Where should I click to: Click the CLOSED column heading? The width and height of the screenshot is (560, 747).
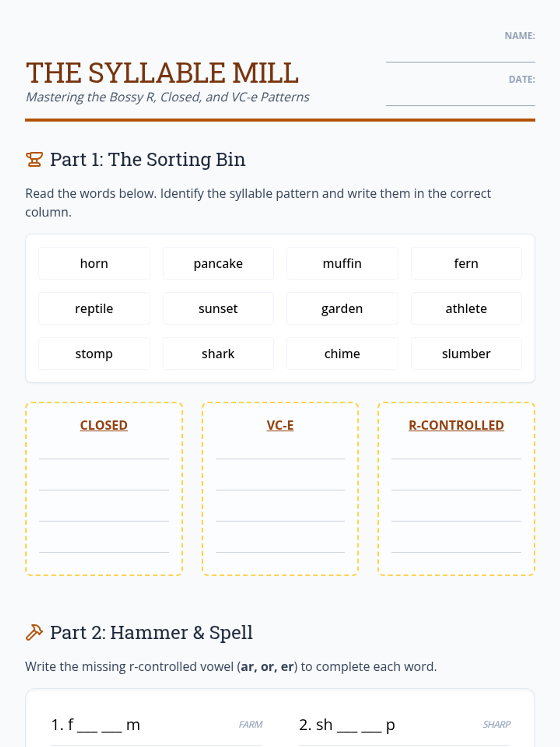click(x=104, y=425)
